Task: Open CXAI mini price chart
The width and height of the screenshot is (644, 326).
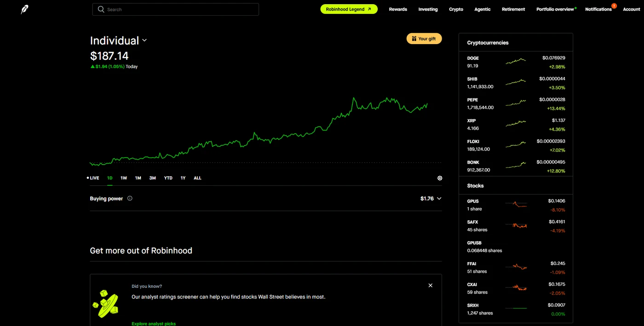Action: click(x=516, y=288)
